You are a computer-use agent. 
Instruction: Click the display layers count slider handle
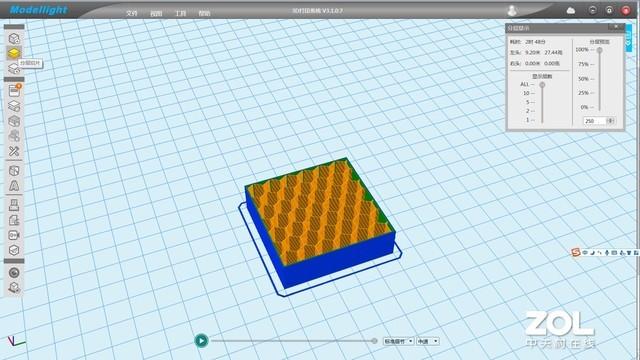542,85
